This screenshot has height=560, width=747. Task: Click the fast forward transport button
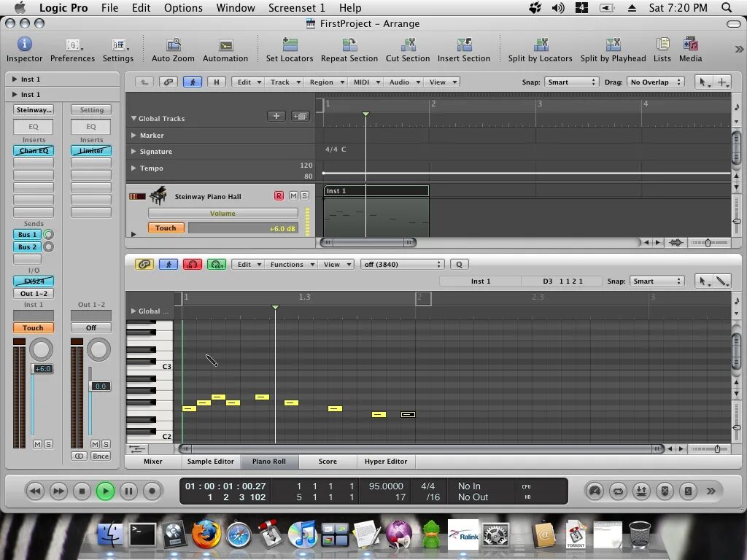click(58, 491)
